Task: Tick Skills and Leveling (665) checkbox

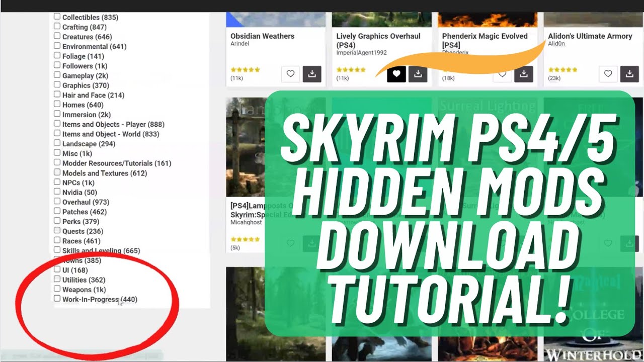Action: tap(57, 250)
